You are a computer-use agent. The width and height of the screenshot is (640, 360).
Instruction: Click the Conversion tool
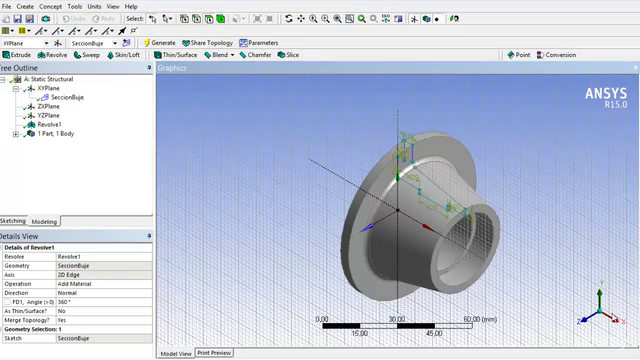(556, 55)
